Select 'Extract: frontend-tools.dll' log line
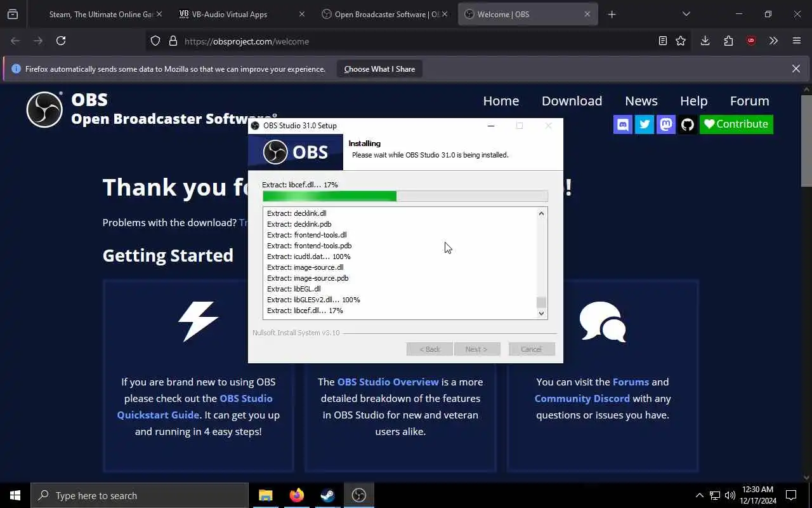812x508 pixels. [306, 235]
